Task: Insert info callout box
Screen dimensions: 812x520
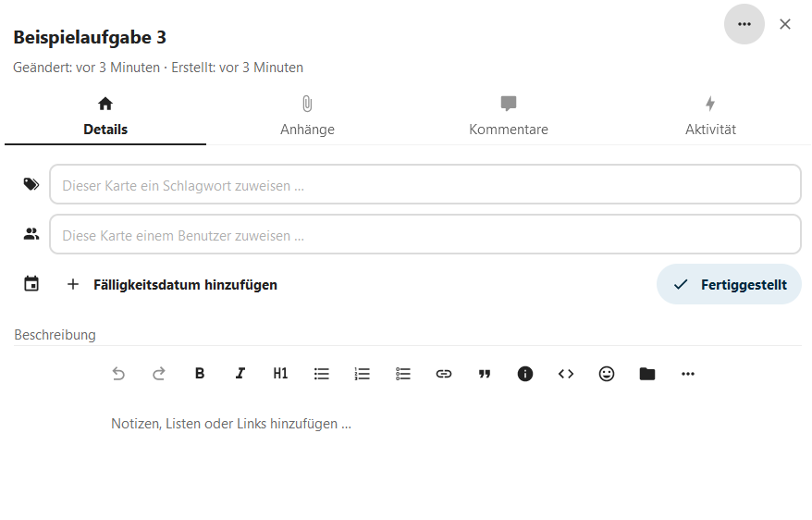Action: coord(525,374)
